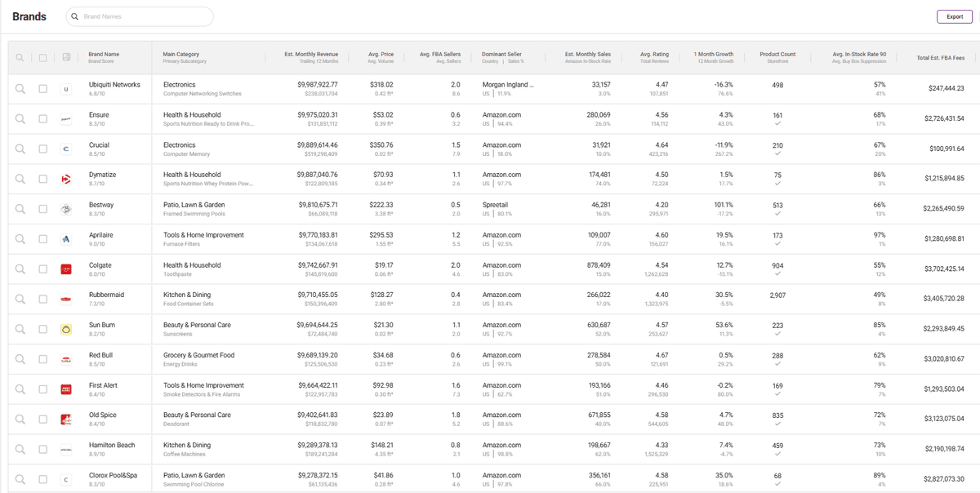Click storefront checkmark in Old Spice row

point(777,424)
